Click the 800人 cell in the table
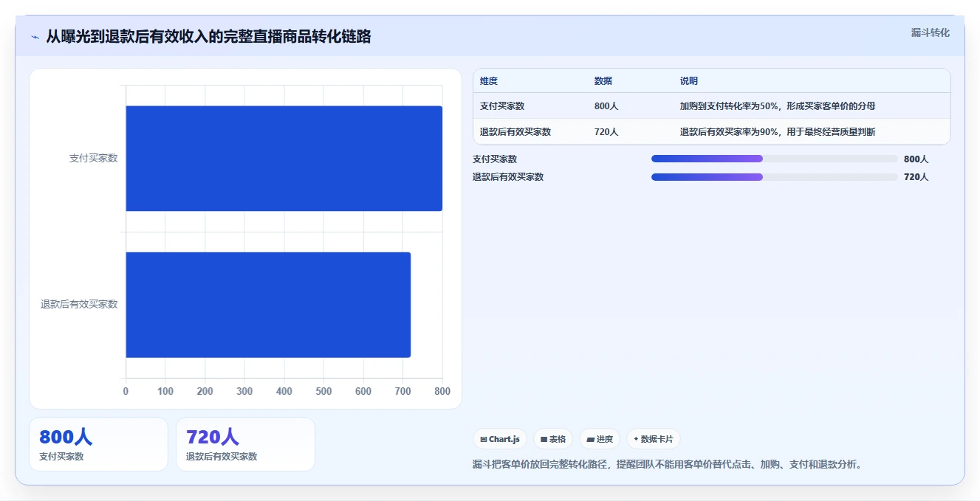The image size is (980, 501). coord(606,106)
